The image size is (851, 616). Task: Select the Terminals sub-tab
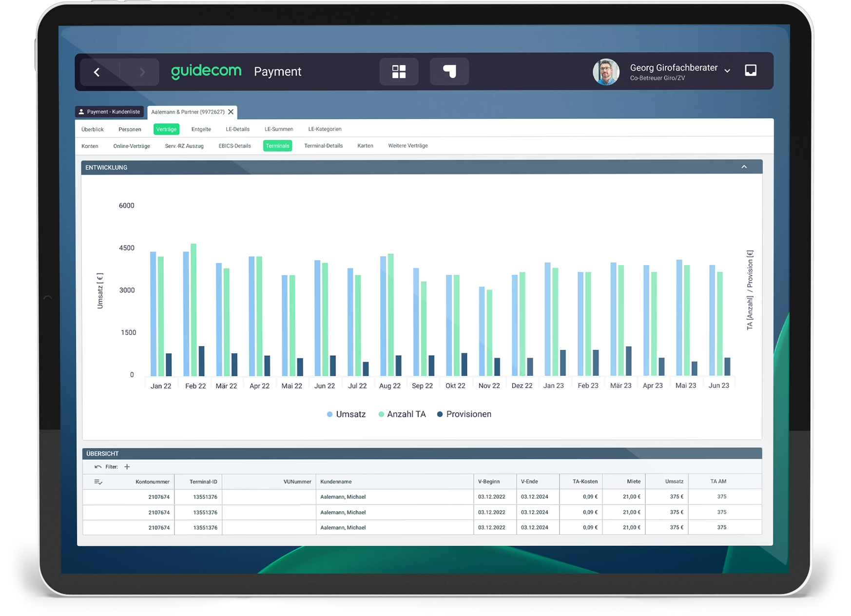tap(277, 146)
